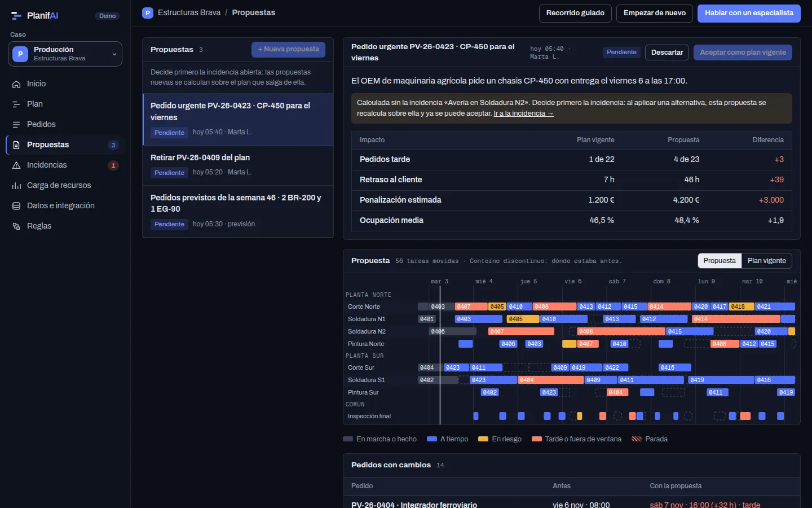
Task: Click the Pedidos list icon in sidebar
Action: pyautogui.click(x=16, y=125)
